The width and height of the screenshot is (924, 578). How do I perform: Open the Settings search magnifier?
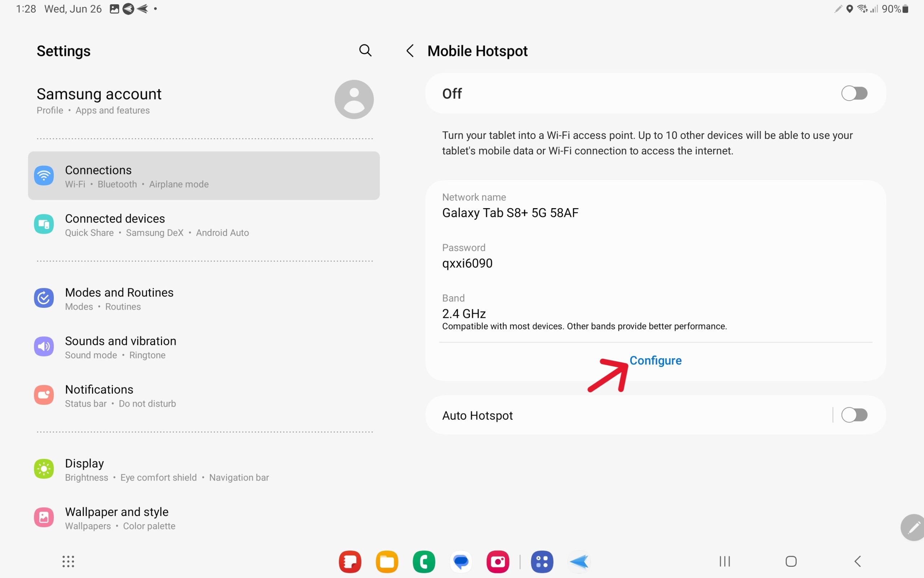365,51
